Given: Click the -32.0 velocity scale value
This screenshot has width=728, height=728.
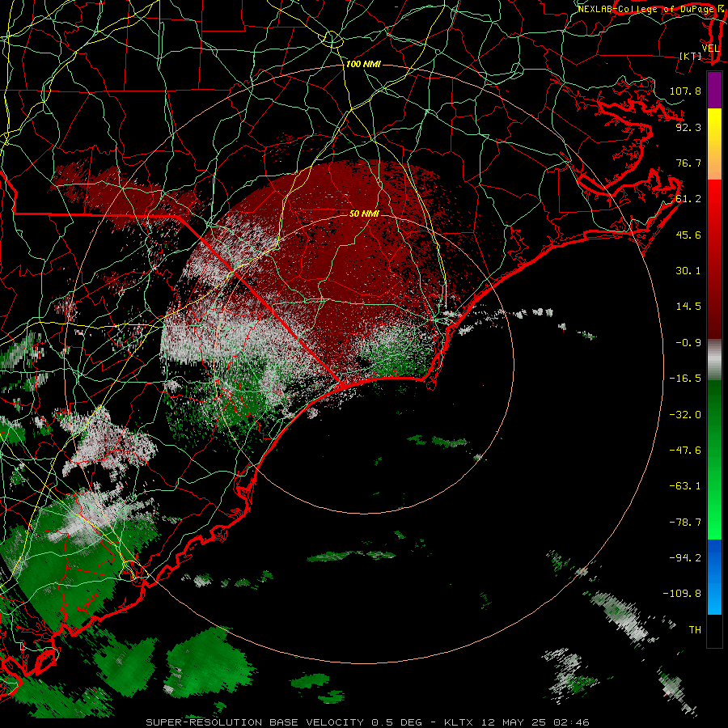Looking at the screenshot, I should click(685, 415).
